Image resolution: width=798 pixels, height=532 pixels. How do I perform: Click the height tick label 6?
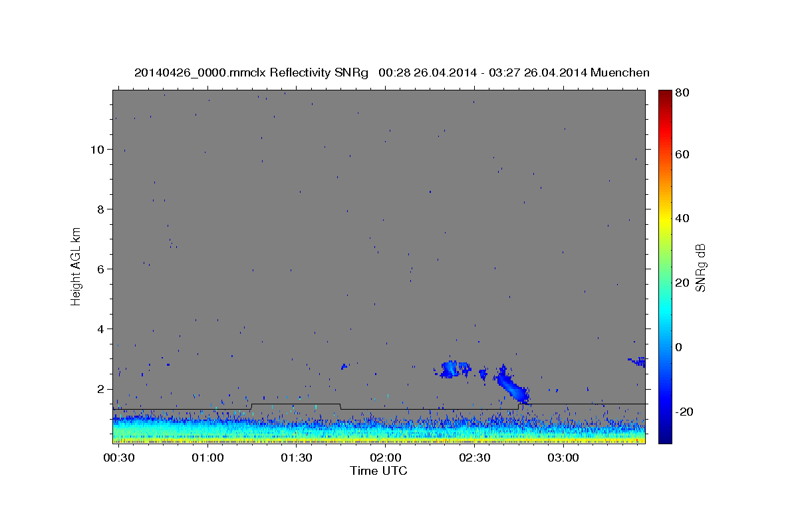pos(101,269)
